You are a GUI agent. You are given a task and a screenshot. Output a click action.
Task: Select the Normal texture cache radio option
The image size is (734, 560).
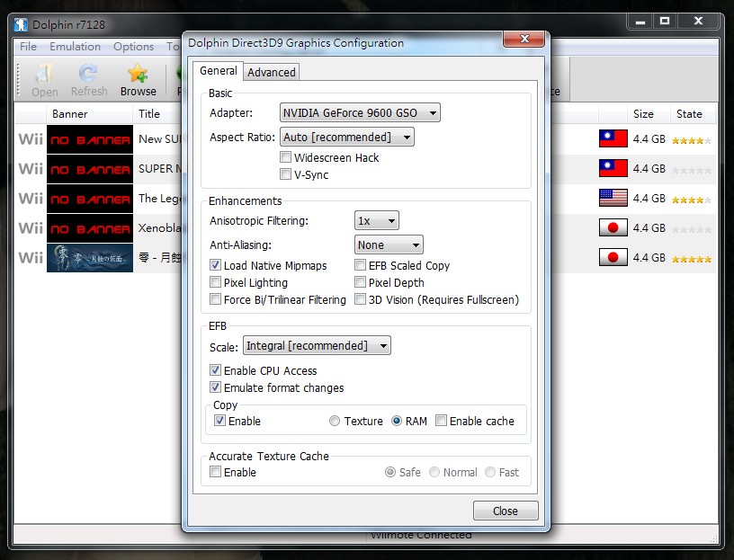434,472
